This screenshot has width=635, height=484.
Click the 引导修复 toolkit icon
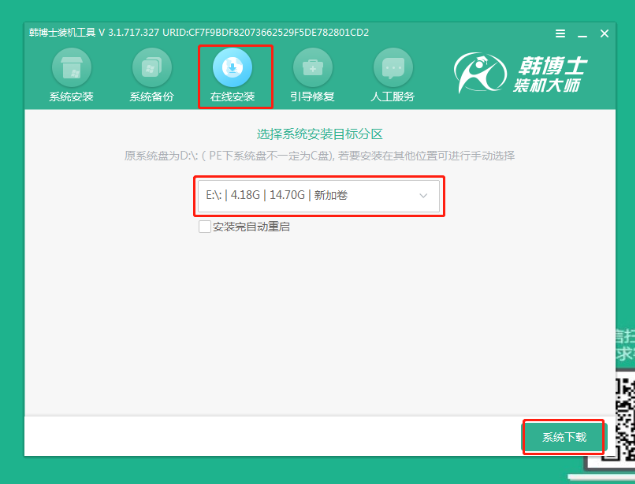tap(313, 67)
